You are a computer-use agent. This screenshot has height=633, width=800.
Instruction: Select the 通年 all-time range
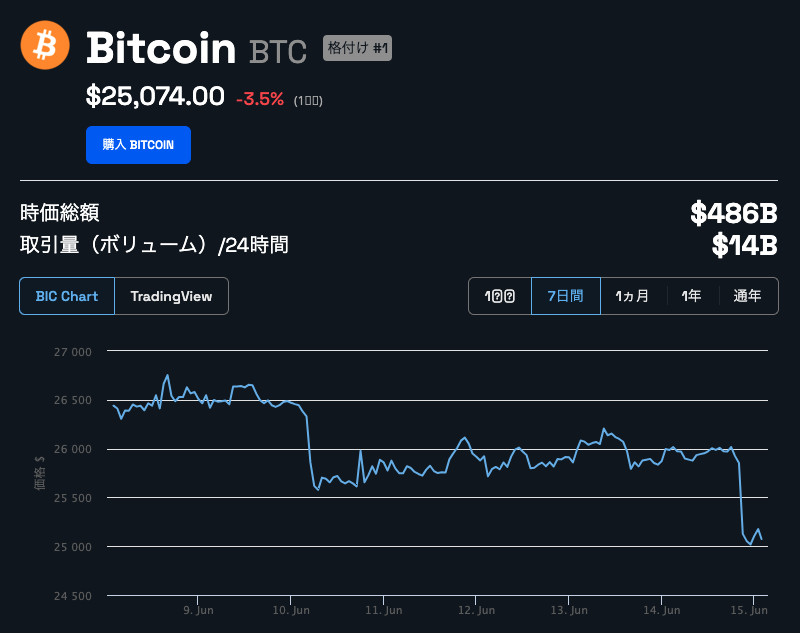pyautogui.click(x=748, y=296)
